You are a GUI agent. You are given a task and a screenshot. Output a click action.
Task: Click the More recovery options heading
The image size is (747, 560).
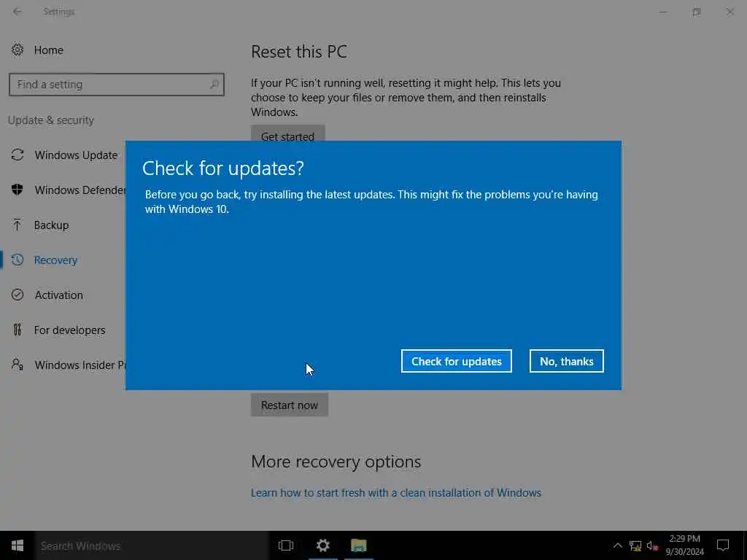(x=336, y=462)
